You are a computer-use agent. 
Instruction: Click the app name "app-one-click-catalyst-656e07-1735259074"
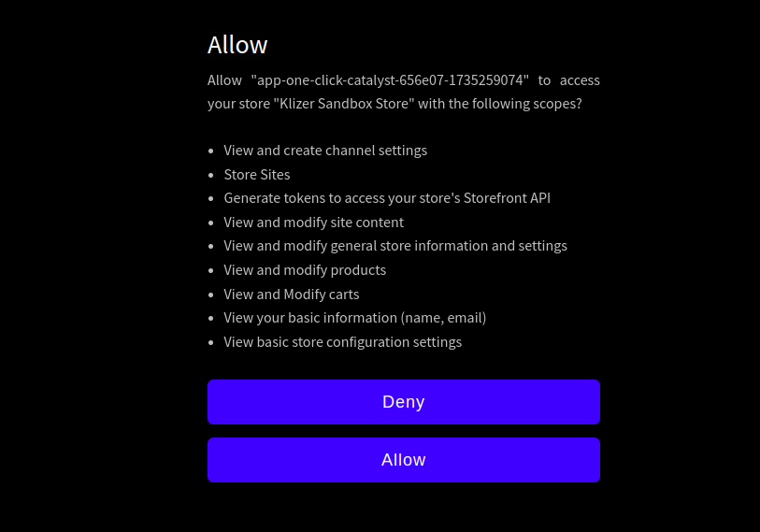[x=390, y=79]
